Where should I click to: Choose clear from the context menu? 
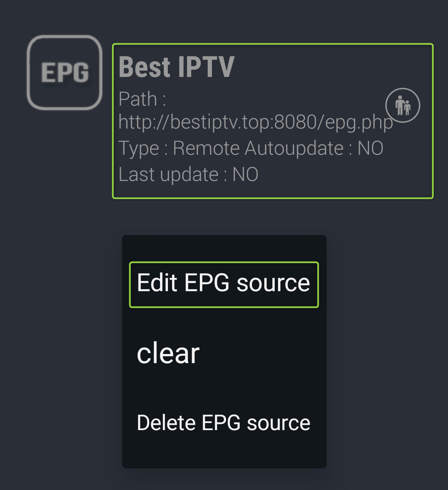tap(168, 354)
